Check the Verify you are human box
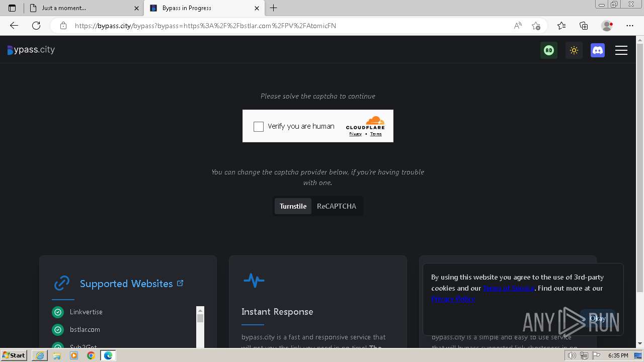 pos(259,127)
